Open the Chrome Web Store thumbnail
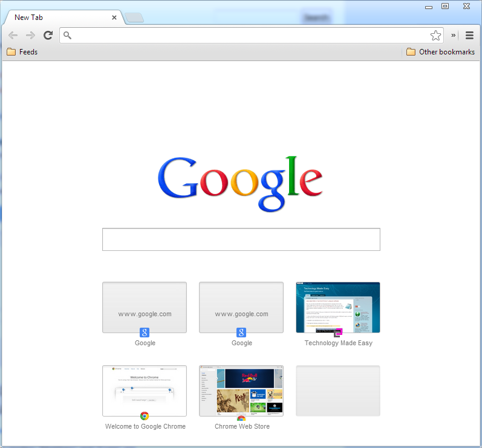 241,391
